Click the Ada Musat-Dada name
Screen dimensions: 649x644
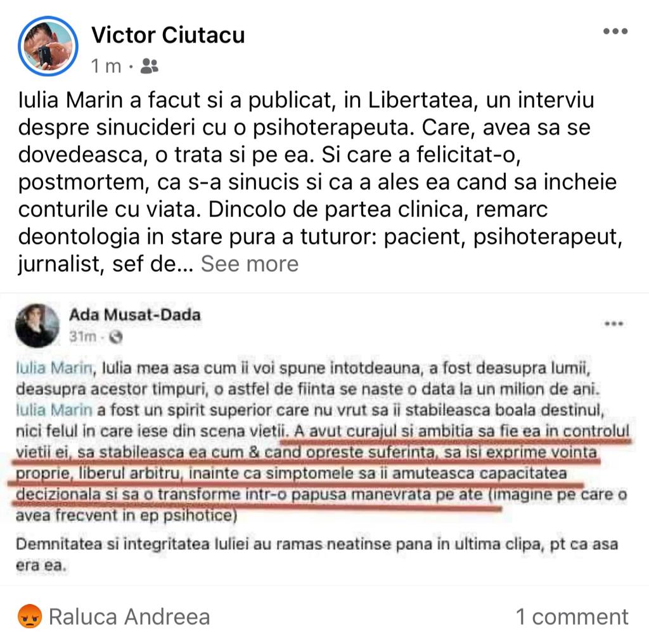pos(135,315)
